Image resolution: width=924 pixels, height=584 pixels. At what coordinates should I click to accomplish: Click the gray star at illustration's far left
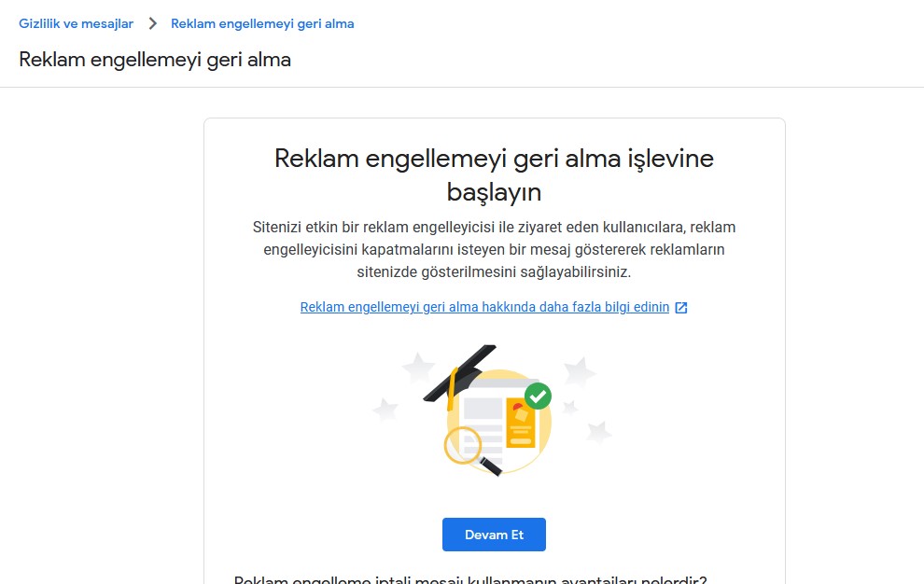click(x=385, y=409)
